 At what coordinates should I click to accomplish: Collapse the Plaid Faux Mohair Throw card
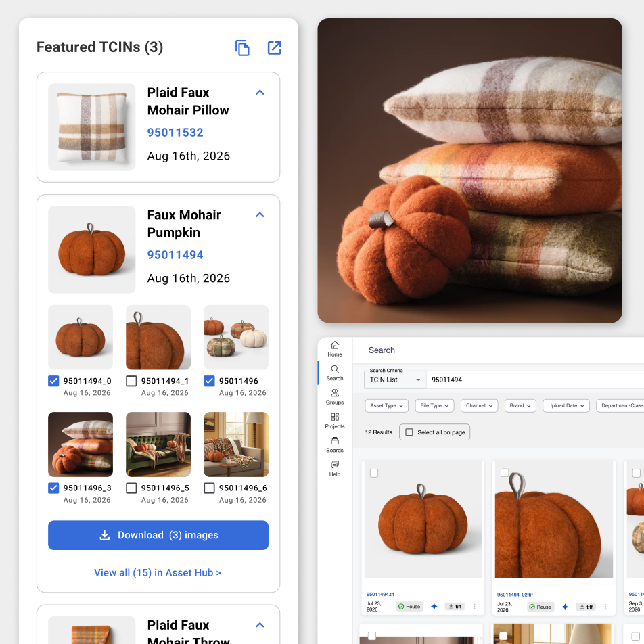[260, 625]
